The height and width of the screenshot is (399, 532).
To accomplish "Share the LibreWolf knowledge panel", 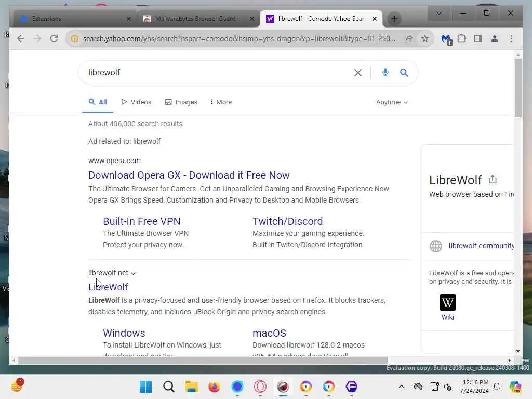I will [x=493, y=179].
